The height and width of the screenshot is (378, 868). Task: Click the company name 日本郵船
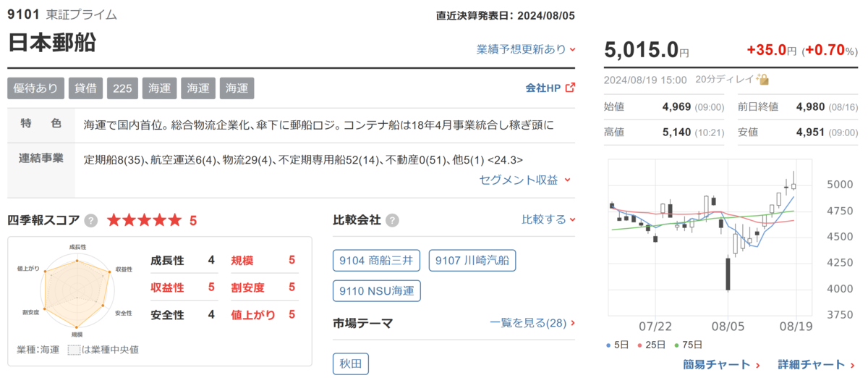pyautogui.click(x=51, y=42)
